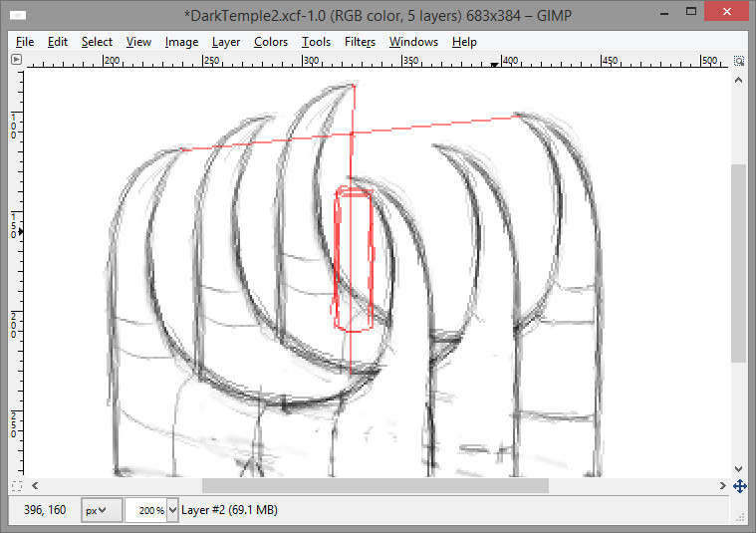The height and width of the screenshot is (533, 756).
Task: Click the image menu arrow button at ruler corner
Action: pos(16,60)
